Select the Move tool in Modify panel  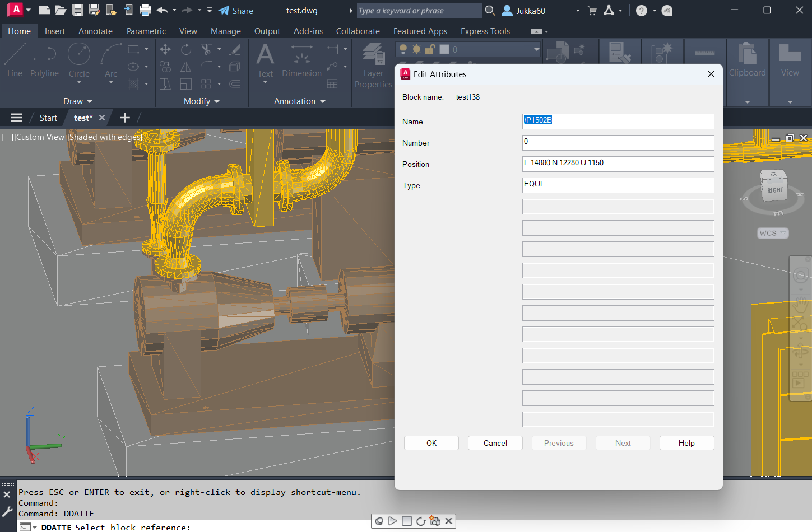click(x=165, y=50)
